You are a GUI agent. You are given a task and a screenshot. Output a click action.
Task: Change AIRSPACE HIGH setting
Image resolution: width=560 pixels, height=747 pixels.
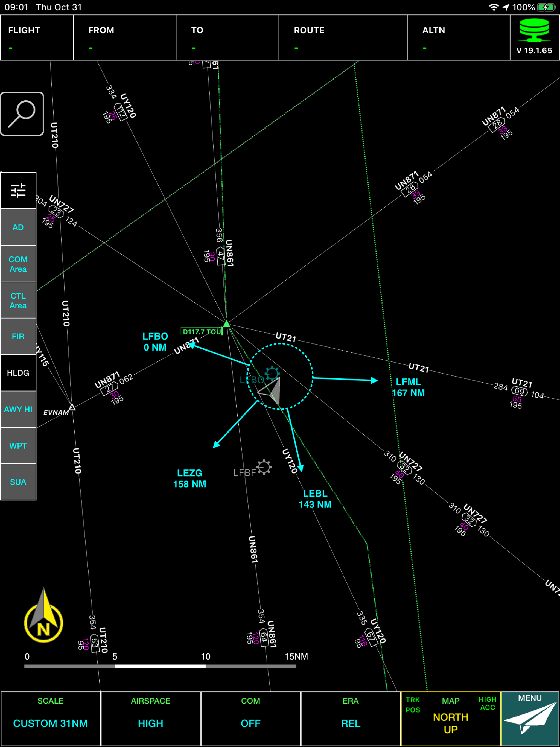tap(151, 718)
